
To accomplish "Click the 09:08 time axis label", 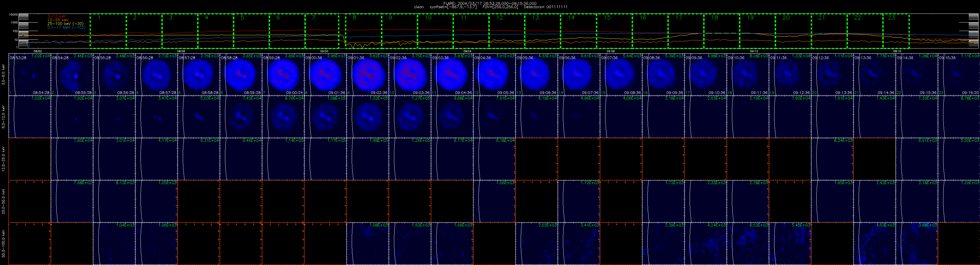I will (x=611, y=51).
